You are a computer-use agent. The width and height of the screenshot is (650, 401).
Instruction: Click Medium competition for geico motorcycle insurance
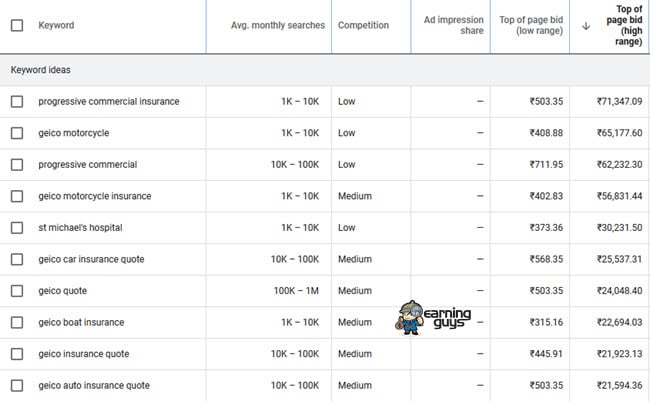point(355,196)
